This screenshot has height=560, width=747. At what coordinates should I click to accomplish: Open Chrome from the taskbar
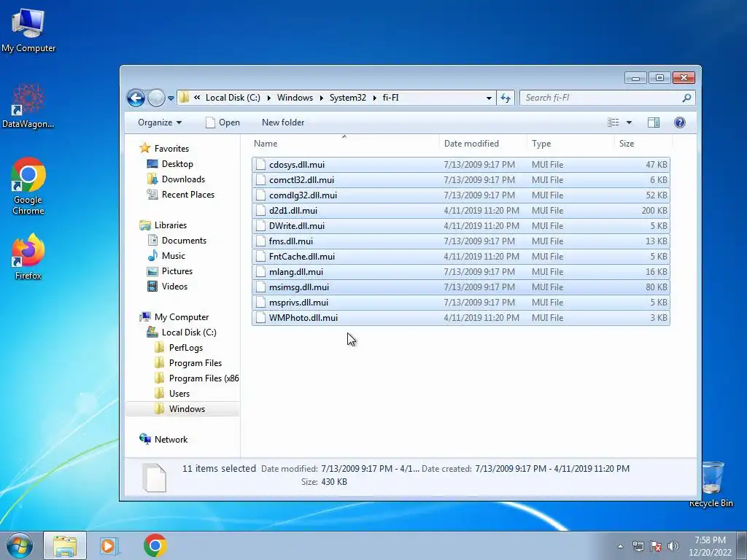point(155,545)
